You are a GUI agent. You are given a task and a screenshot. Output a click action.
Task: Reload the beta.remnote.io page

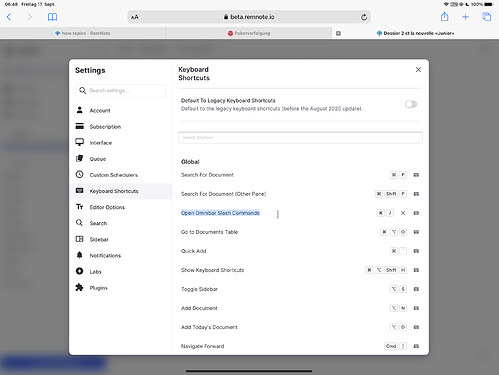coord(364,17)
